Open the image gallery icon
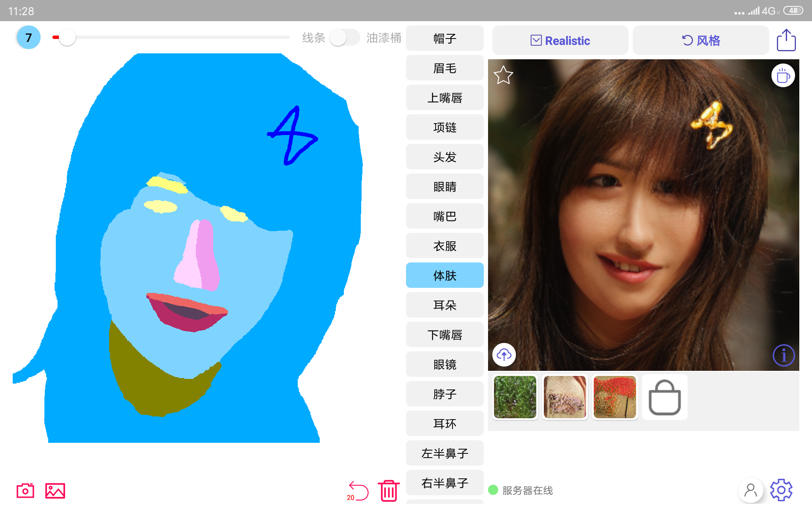Viewport: 812px width, 508px height. 55,491
